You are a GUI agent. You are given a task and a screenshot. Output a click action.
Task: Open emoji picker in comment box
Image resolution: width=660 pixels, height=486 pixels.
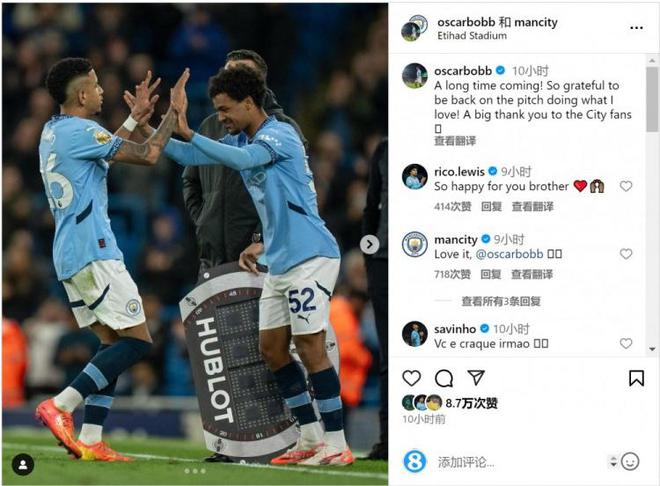tap(630, 462)
